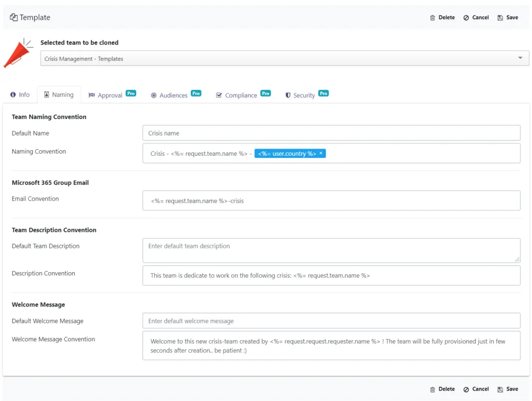The image size is (532, 401).
Task: Click the top Delete trash icon
Action: tap(432, 18)
